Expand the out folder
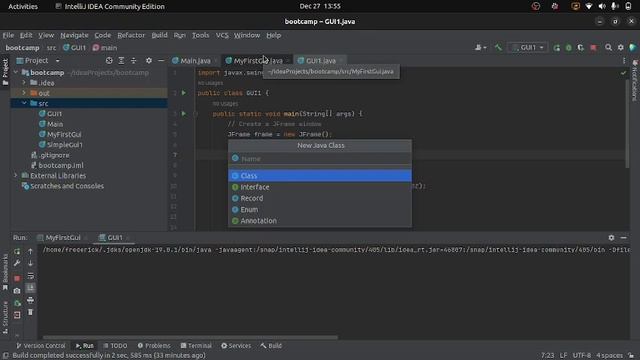640x360 pixels. coord(24,93)
